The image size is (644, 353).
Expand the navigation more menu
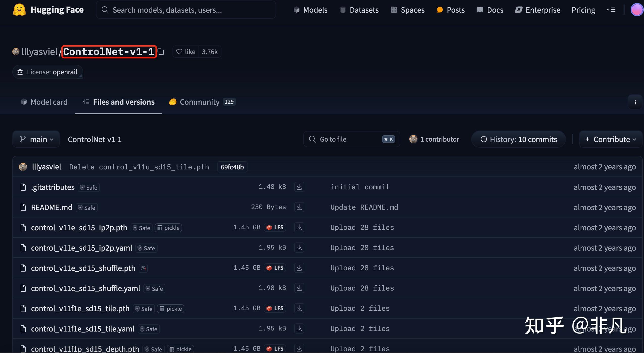[611, 10]
